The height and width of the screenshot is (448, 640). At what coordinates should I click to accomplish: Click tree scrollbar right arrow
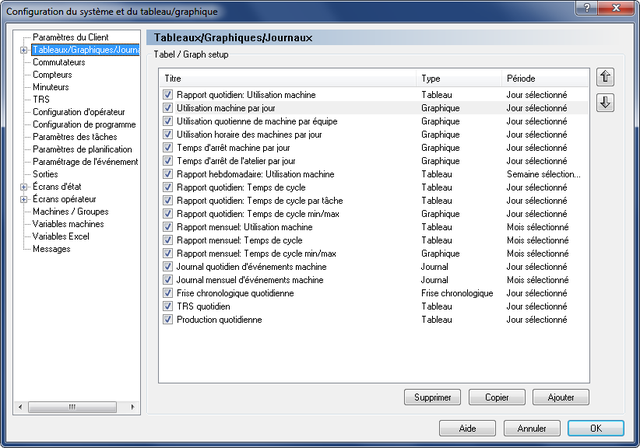coord(133,407)
